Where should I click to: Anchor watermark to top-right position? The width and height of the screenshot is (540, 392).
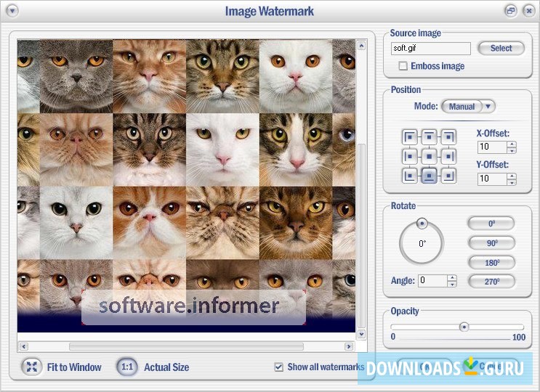click(448, 137)
